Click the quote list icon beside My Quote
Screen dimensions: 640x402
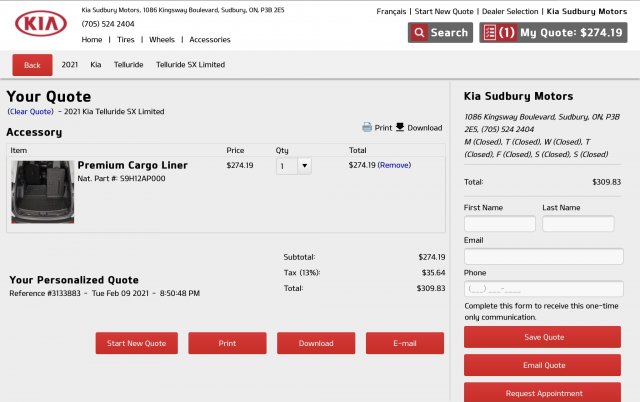490,33
